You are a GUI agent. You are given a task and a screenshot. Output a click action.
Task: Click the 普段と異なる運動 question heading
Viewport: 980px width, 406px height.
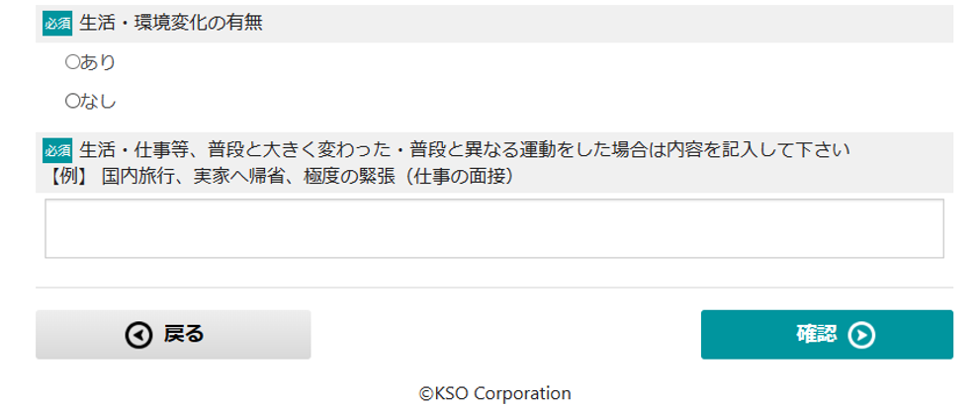coord(465,150)
